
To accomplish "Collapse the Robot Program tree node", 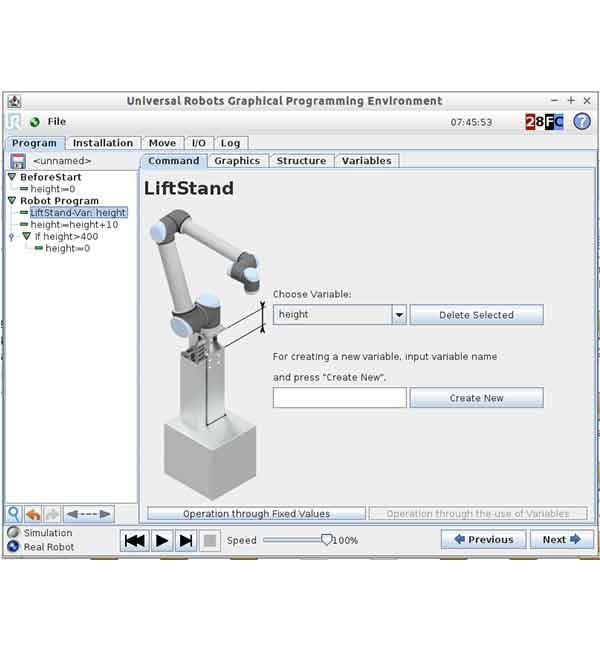I will [12, 201].
